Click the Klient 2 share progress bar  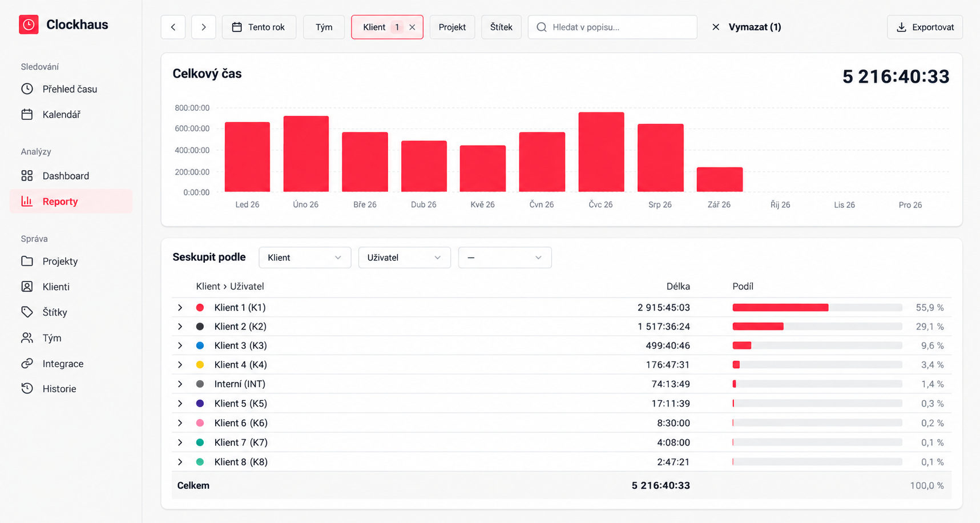pyautogui.click(x=817, y=327)
